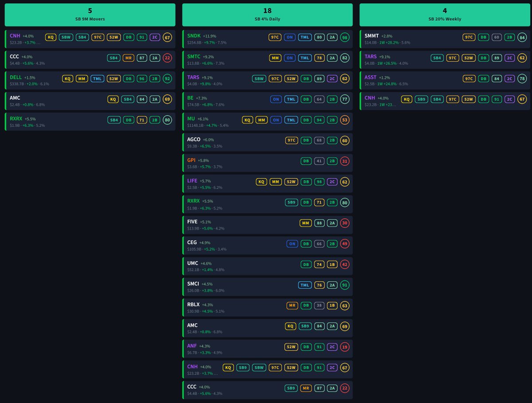Screen dimensions: 532x403
Task: Open the ANF ticker
Action: 192,346
